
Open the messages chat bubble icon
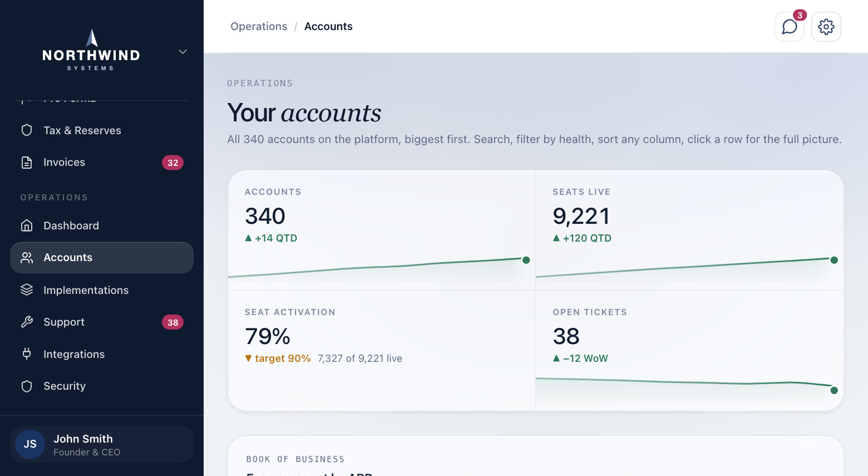click(790, 27)
